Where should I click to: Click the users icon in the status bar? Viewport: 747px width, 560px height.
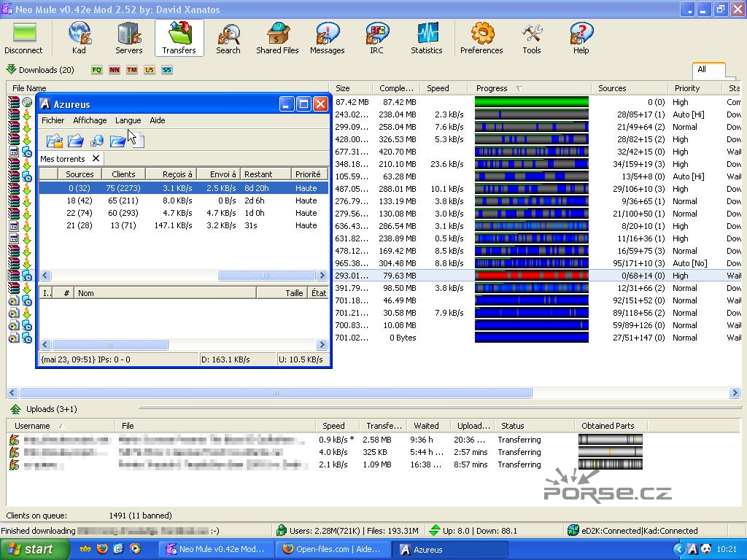click(282, 530)
